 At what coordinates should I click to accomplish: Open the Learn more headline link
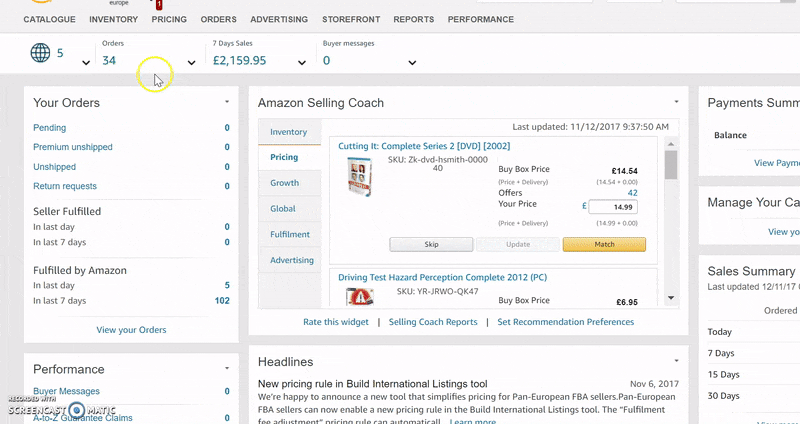click(472, 421)
